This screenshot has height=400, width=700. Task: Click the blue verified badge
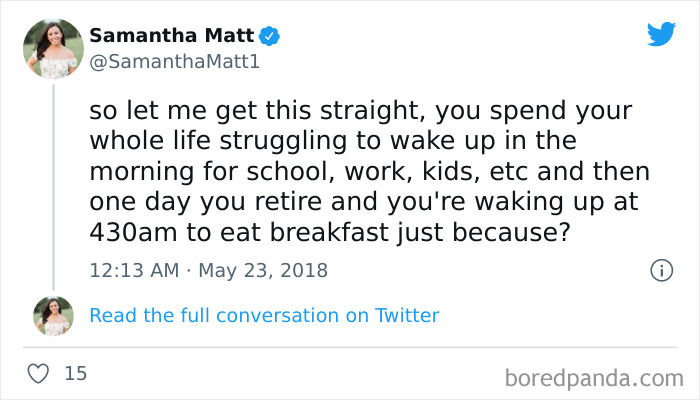(269, 36)
